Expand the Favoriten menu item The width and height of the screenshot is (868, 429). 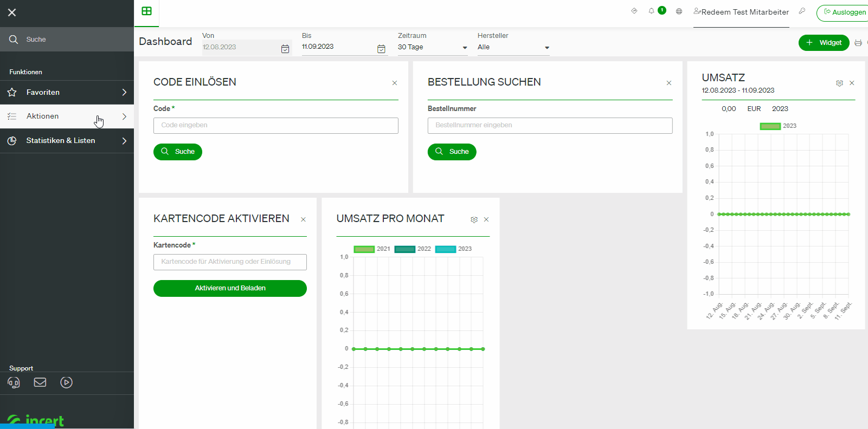[x=67, y=92]
